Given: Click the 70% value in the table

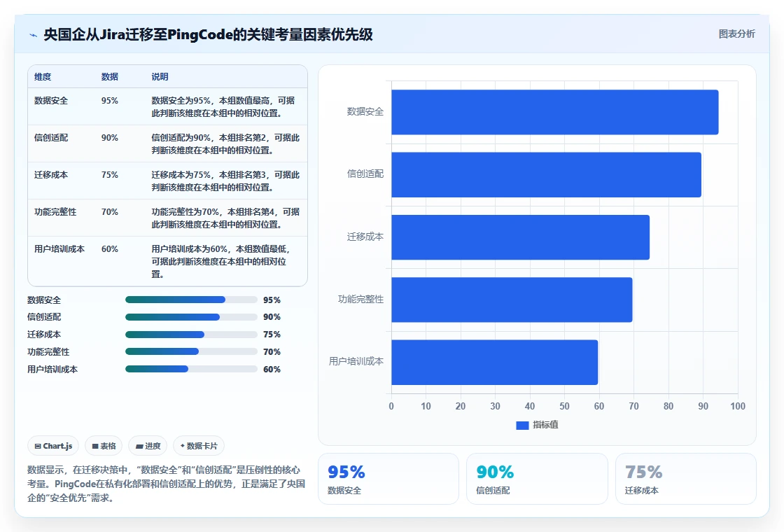Looking at the screenshot, I should (x=109, y=211).
